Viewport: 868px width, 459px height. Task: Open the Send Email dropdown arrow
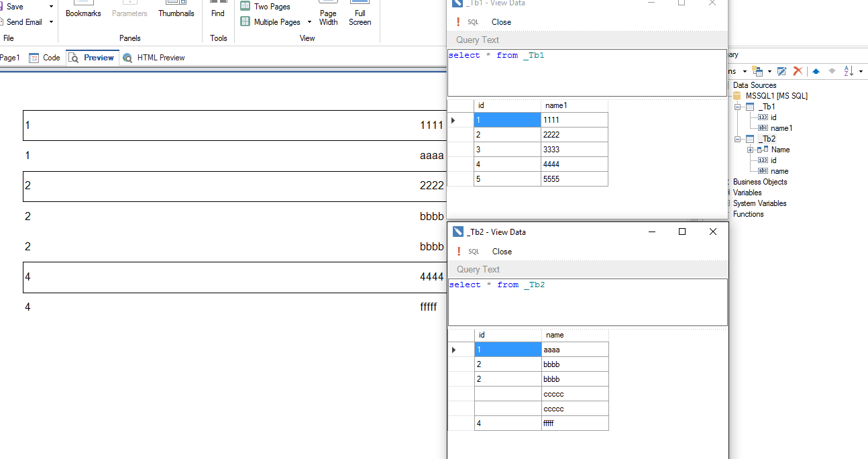[51, 22]
